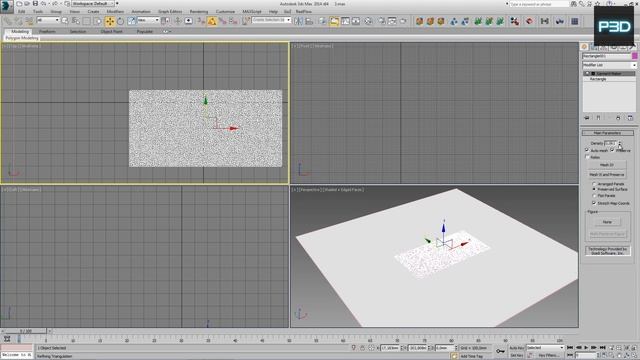Remove modifier from the stack (trash icon)
Screen dimensions: 640x360
[618, 118]
